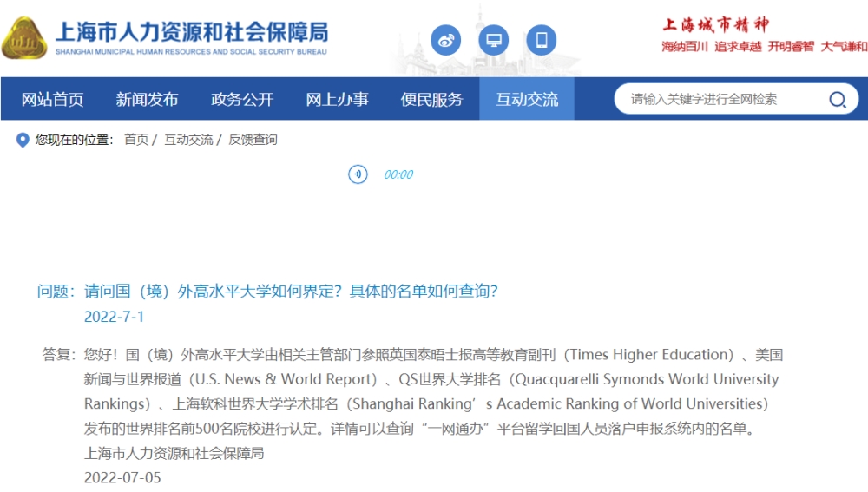868x492 pixels.
Task: Click the reply date 2022-07-05
Action: pyautogui.click(x=122, y=477)
